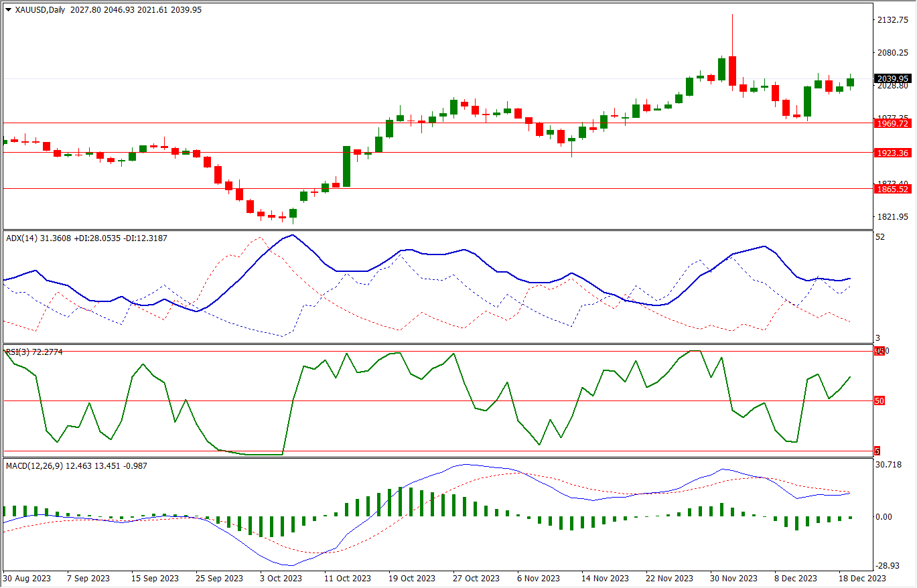Select the RSI overbought 95 line

pyautogui.click(x=469, y=350)
